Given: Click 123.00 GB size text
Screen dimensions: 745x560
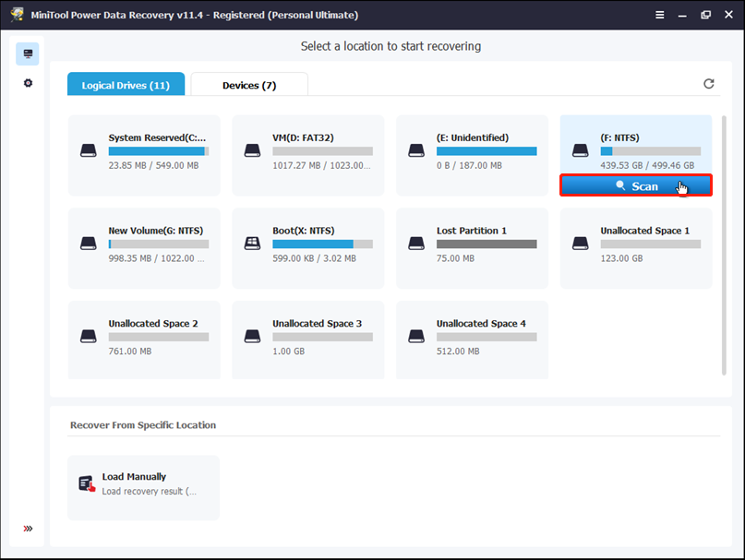Looking at the screenshot, I should point(621,258).
